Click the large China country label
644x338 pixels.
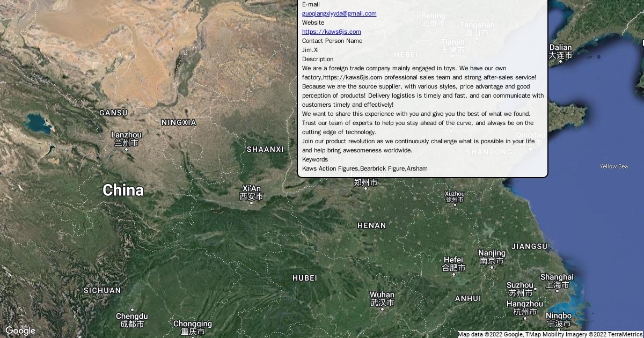tap(123, 190)
